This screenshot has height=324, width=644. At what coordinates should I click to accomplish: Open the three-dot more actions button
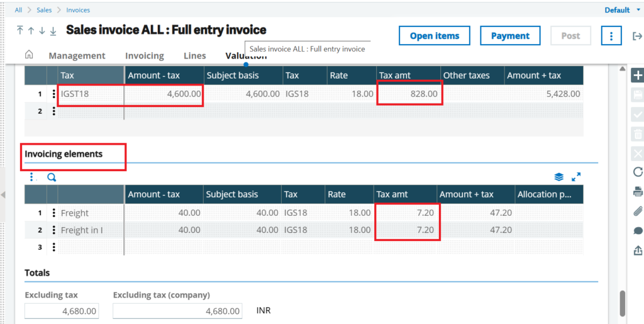click(x=611, y=36)
